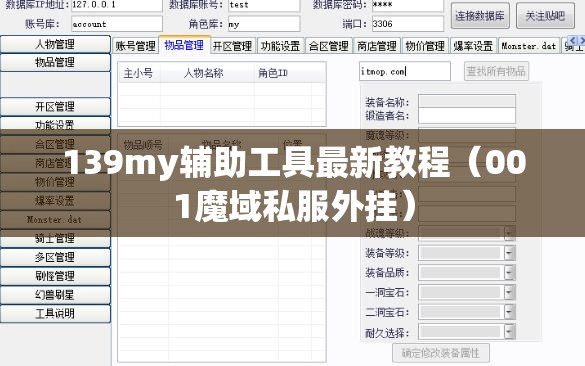Image resolution: width=585 pixels, height=366 pixels.
Task: Switch to the 爆率设置 tab
Action: pyautogui.click(x=473, y=46)
